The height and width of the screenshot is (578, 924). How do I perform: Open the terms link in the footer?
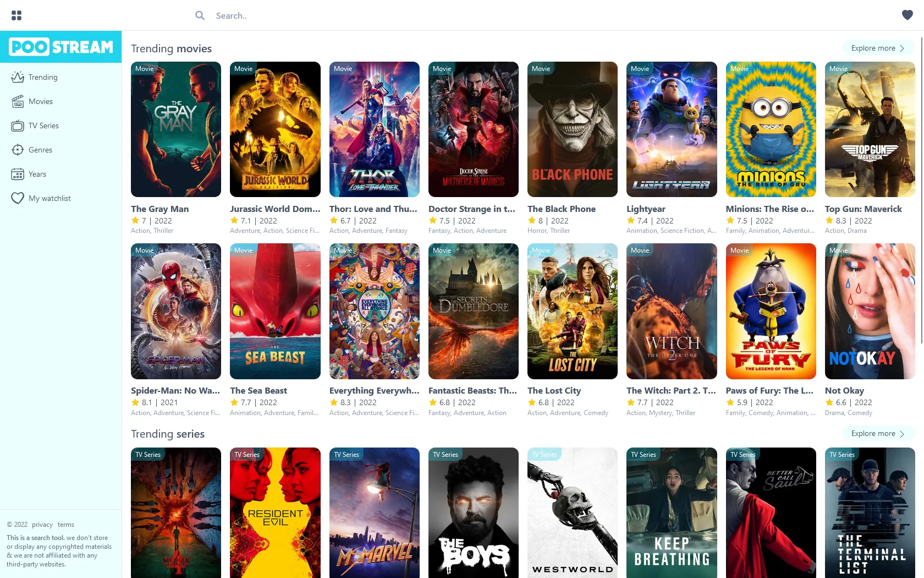click(65, 525)
